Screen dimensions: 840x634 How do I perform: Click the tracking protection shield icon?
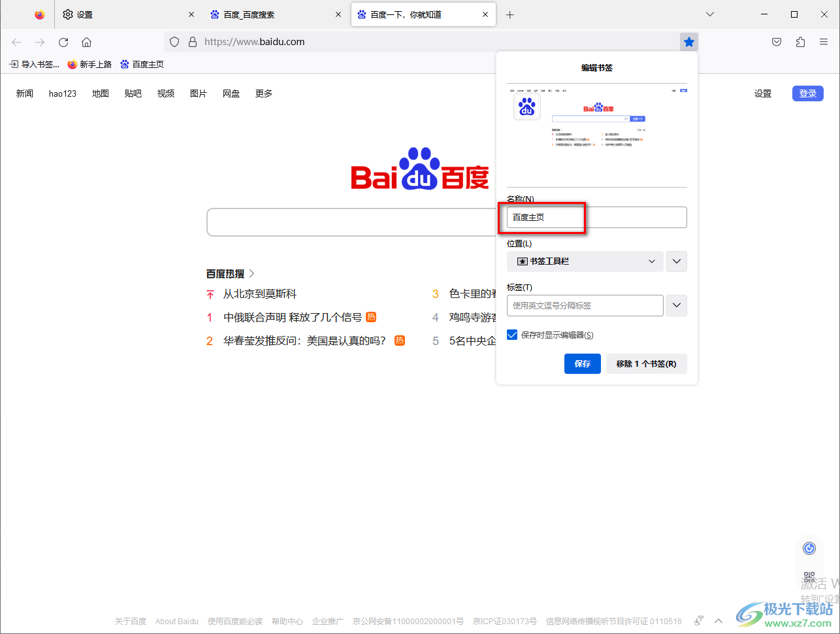point(174,42)
